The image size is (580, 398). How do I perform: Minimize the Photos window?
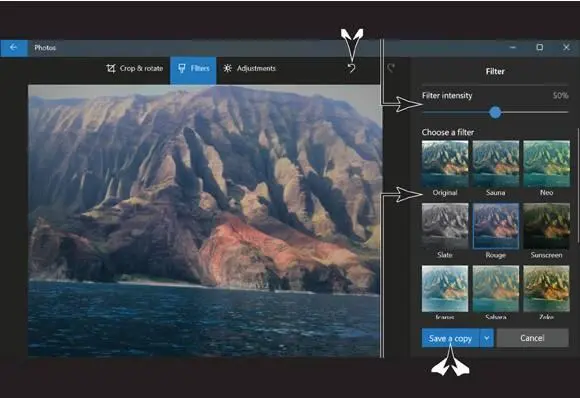coord(513,47)
